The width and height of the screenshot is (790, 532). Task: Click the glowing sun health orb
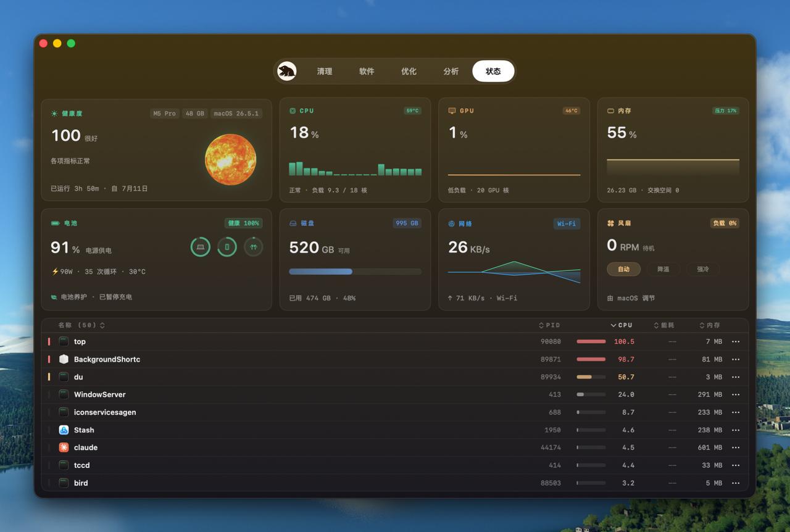230,159
